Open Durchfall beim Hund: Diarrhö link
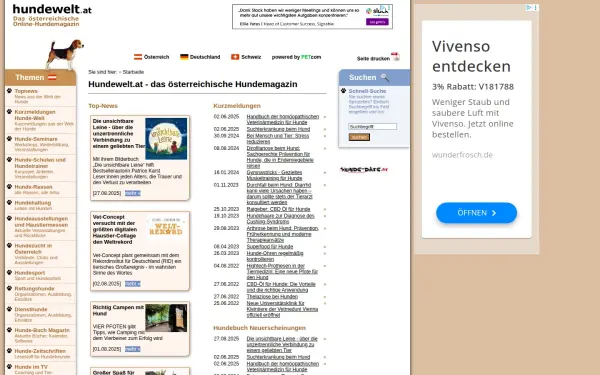 tap(279, 194)
